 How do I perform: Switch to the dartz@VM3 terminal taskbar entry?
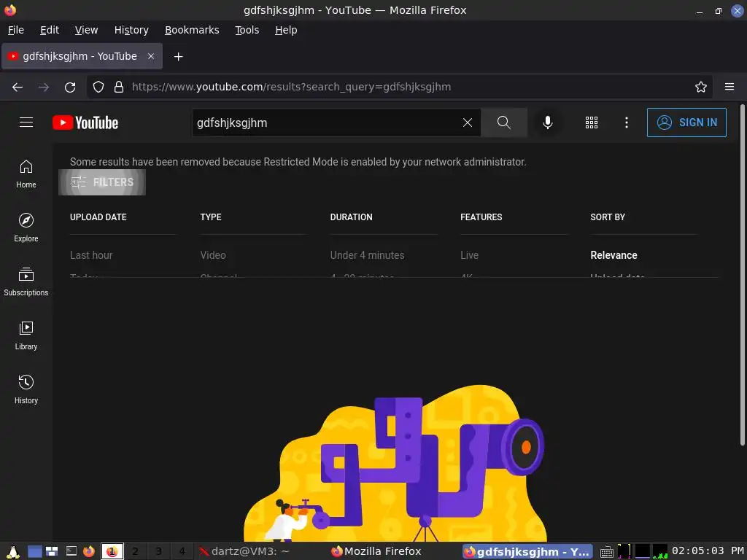click(x=244, y=551)
